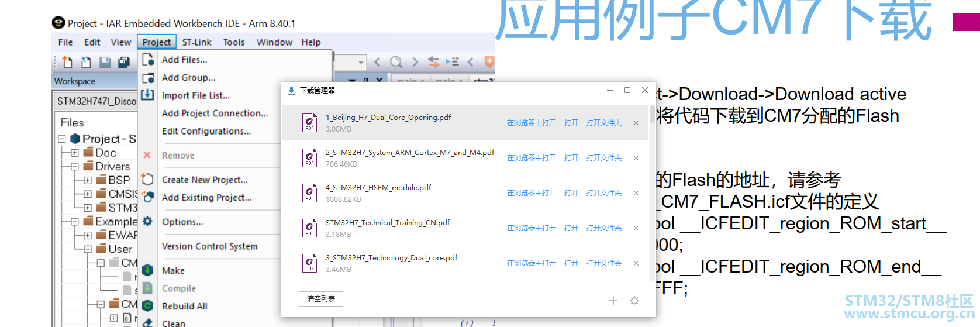Click the Open file toolbar icon
980x327 pixels.
[86, 62]
